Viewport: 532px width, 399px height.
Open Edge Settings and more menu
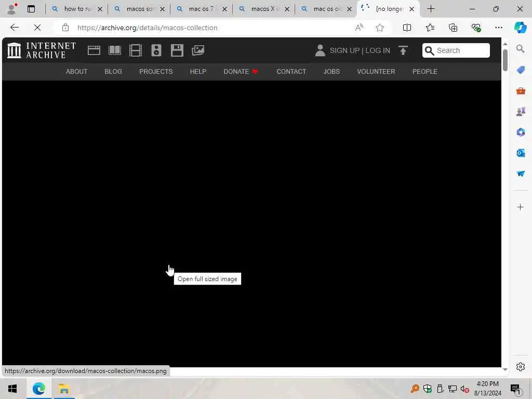coord(498,28)
